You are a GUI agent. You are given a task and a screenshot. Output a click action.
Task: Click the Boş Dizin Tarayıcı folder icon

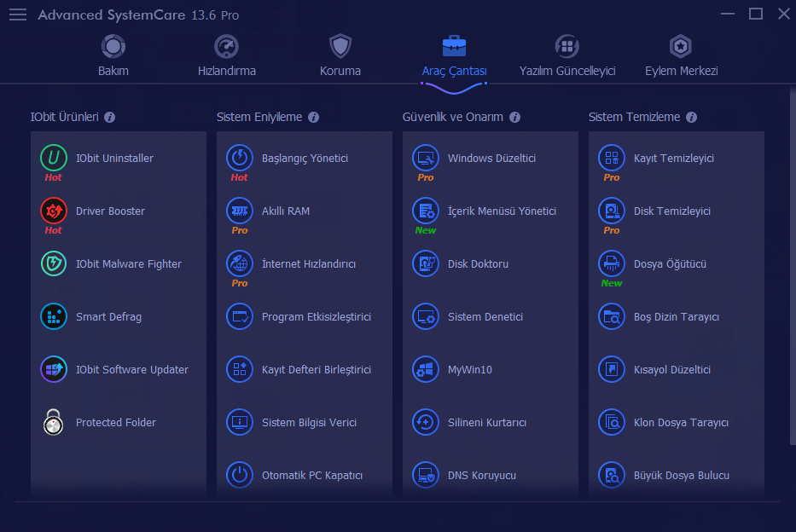click(612, 316)
